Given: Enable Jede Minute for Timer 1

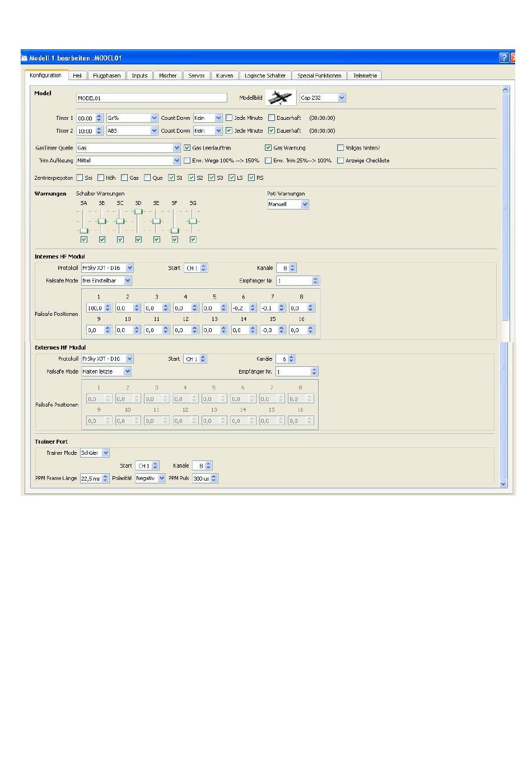Looking at the screenshot, I should click(x=229, y=118).
